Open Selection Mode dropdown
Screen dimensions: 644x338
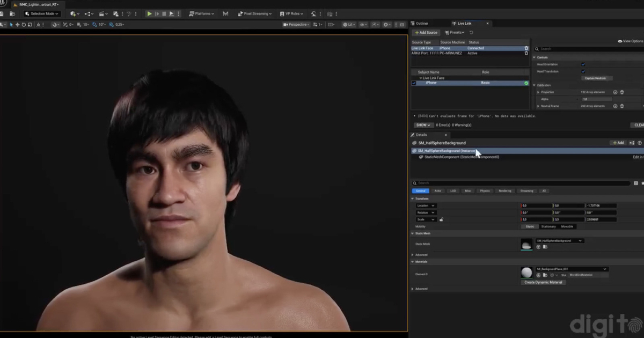click(x=42, y=13)
